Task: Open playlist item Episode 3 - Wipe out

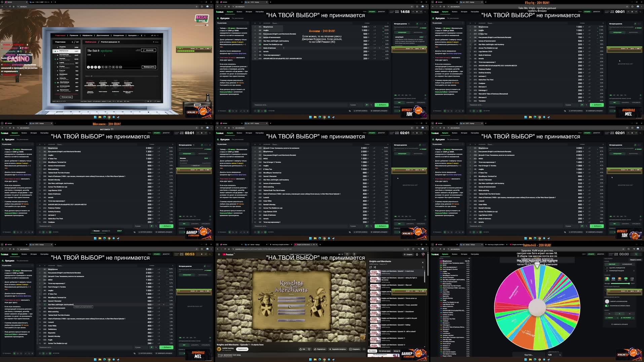Action: click(397, 287)
